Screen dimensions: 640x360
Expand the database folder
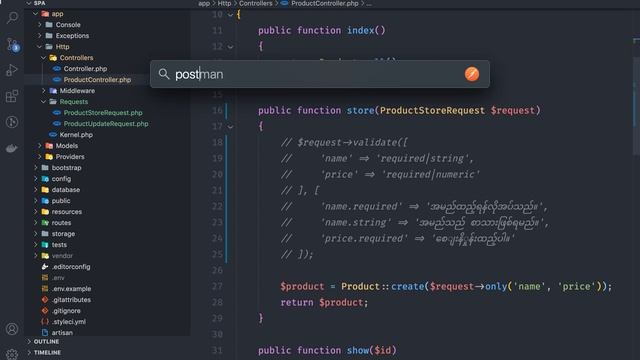[36, 190]
